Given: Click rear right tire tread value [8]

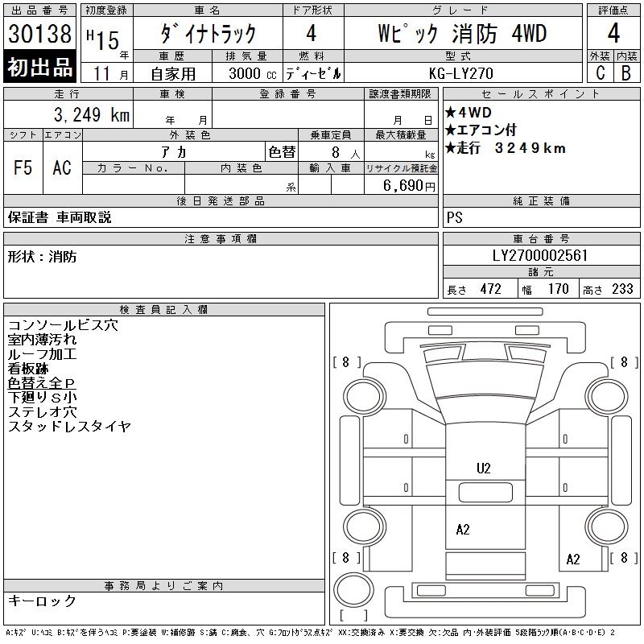Looking at the screenshot, I should pos(624,557).
